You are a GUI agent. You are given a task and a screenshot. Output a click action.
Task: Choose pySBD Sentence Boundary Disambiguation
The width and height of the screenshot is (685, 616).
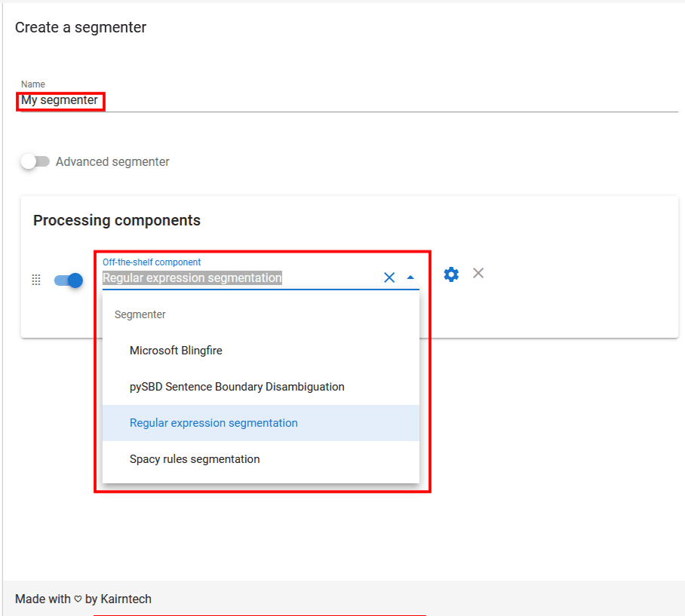click(237, 387)
